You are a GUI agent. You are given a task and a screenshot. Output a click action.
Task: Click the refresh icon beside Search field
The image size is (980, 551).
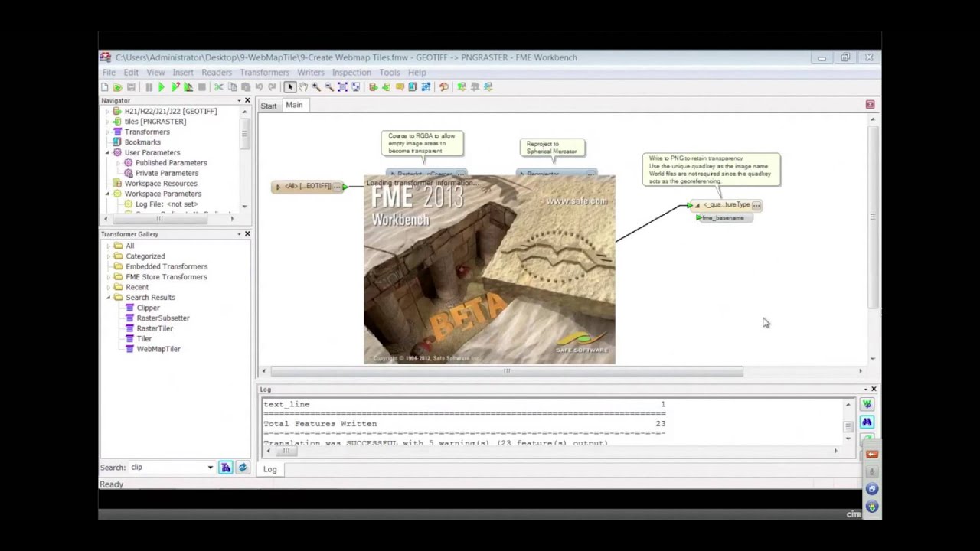coord(243,468)
